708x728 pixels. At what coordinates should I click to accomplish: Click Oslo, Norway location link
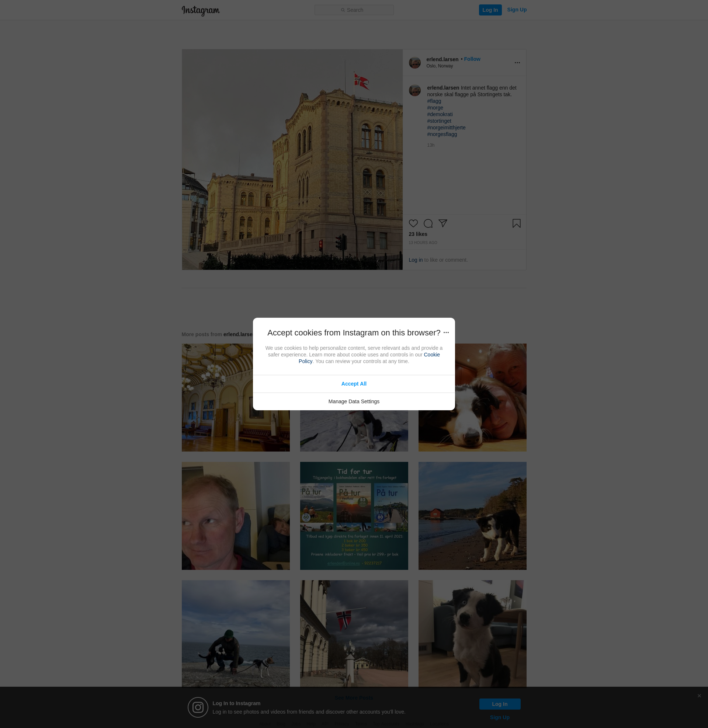[x=440, y=66]
